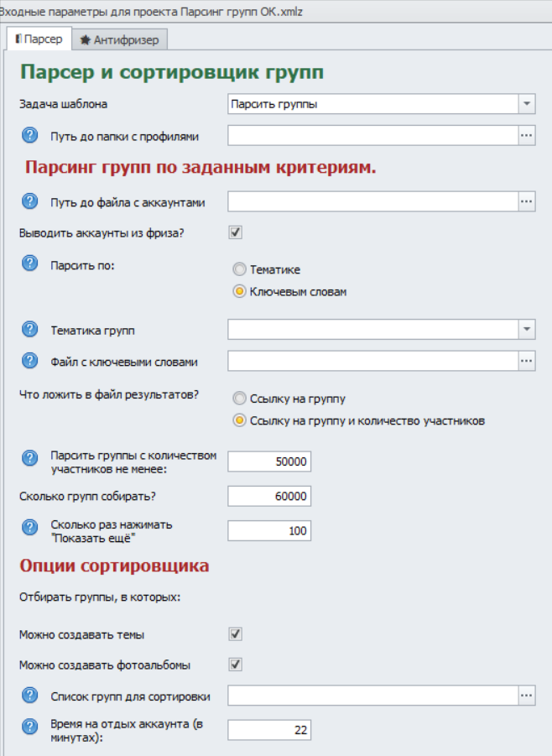Click inside 'Сколько групп собирать?' field
Viewport: 552px width, 756px height.
pos(268,495)
